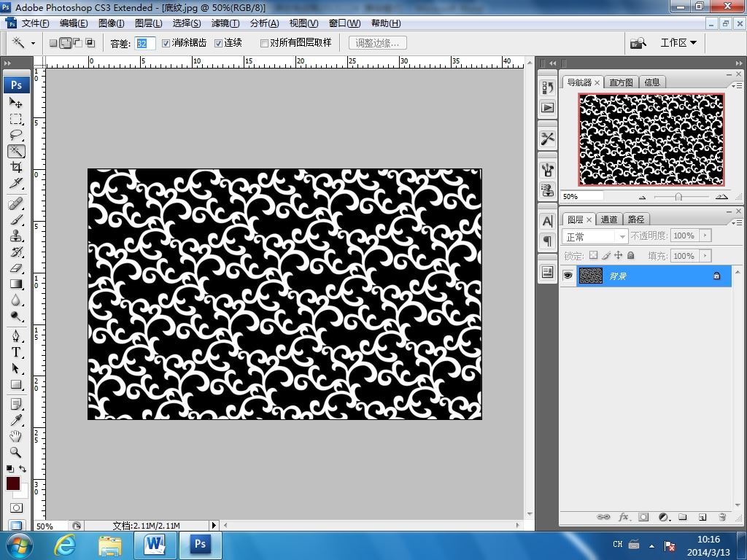Select the Hand tool

pyautogui.click(x=16, y=436)
